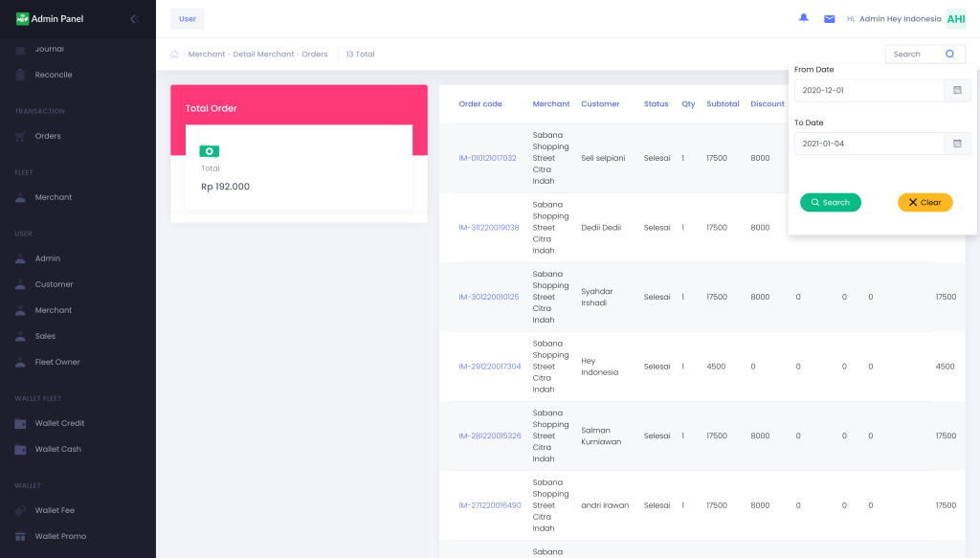Click the Customer user icon in sidebar
The image size is (980, 558).
21,284
